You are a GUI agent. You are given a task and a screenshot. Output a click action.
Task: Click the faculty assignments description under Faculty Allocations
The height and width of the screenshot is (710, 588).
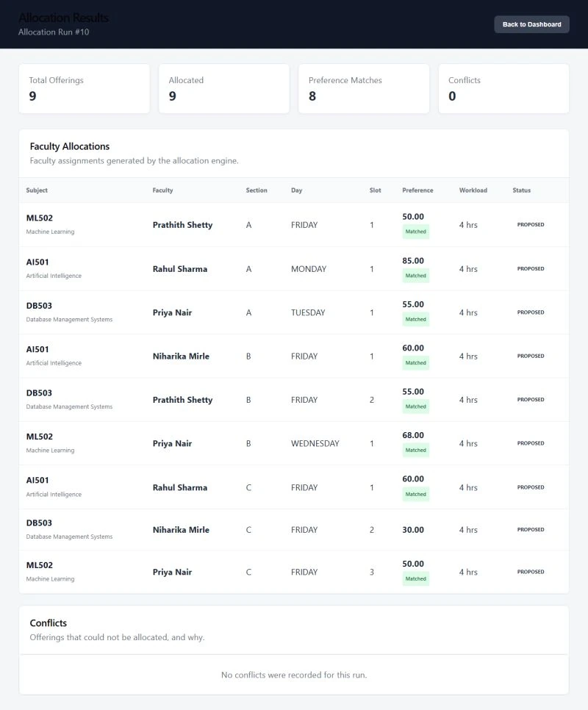[134, 161]
